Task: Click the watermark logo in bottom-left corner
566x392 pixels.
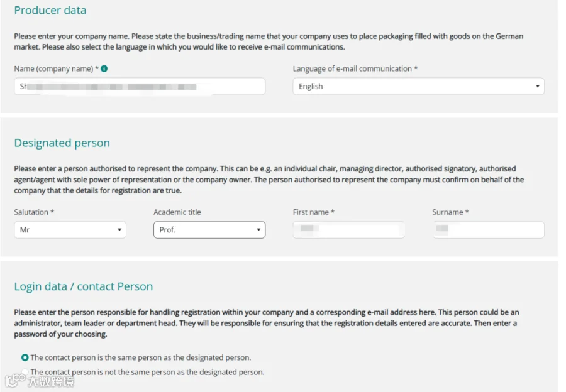Action: (x=40, y=381)
